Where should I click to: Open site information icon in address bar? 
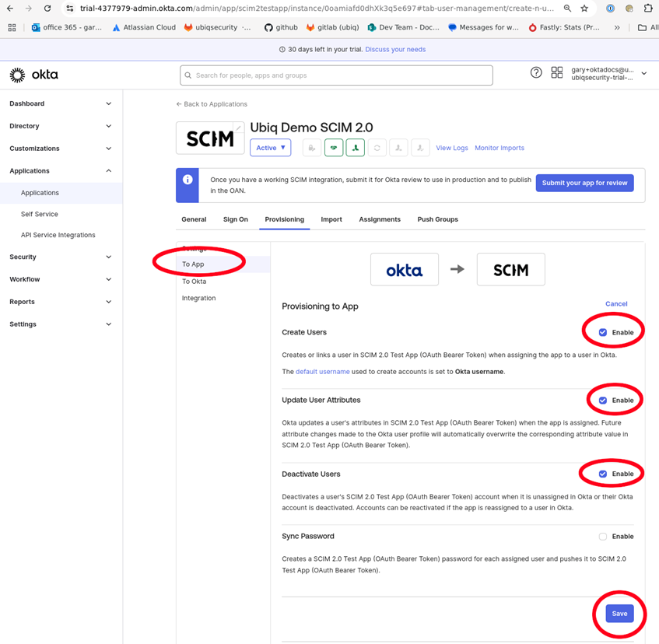[x=70, y=9]
